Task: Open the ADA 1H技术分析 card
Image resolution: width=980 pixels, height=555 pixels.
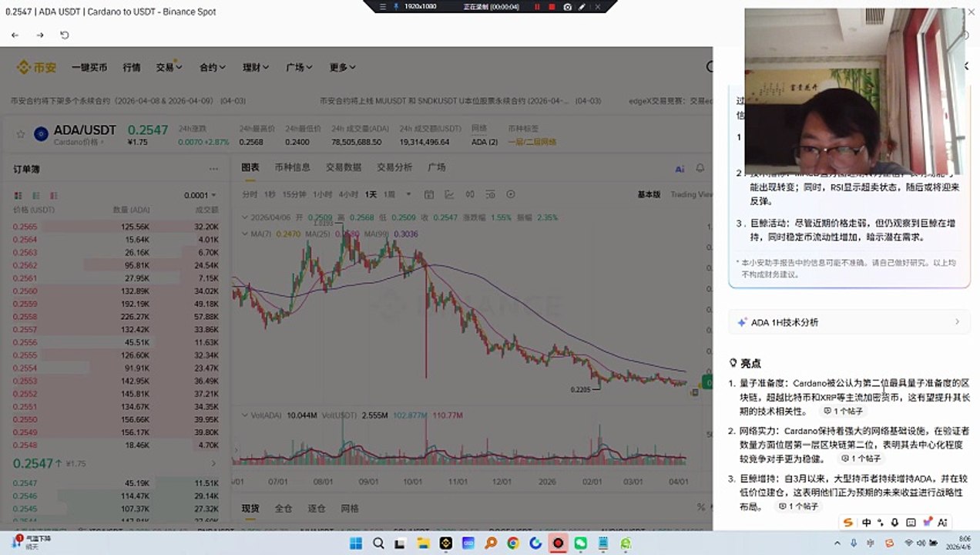Action: [849, 322]
